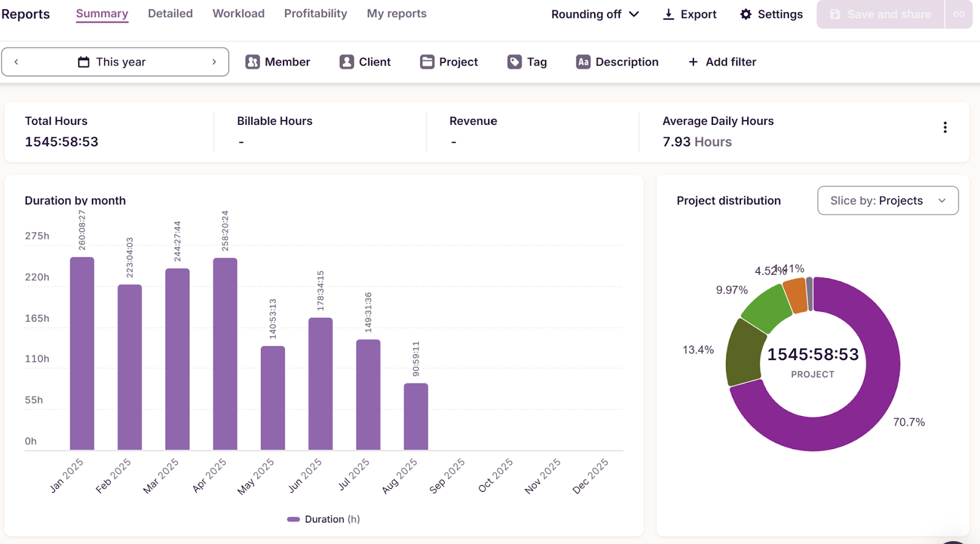The height and width of the screenshot is (544, 980).
Task: Open the three-dot menu in stats card
Action: pyautogui.click(x=944, y=127)
